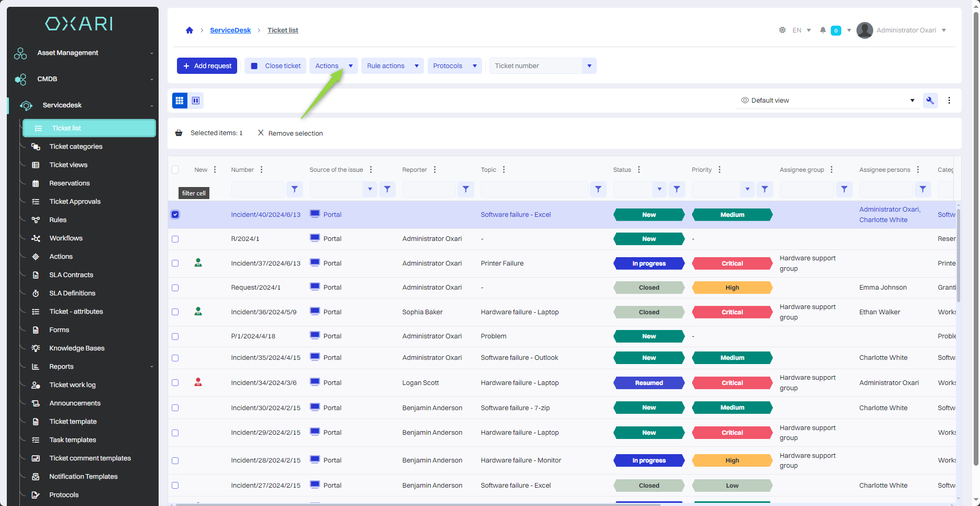Click the home icon in breadcrumb
The image size is (980, 506).
190,30
